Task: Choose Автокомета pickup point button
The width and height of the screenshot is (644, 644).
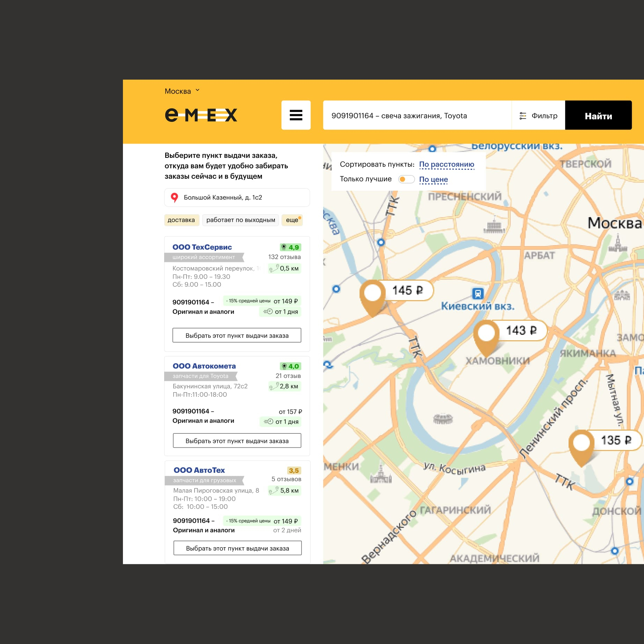Action: pos(237,441)
